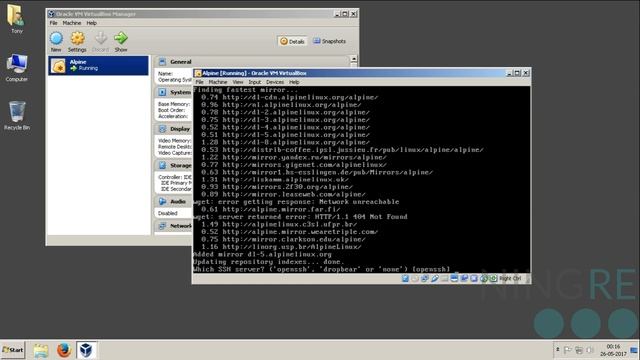Viewport: 640px width, 360px height.
Task: Click the volume speaker tray icon
Action: (589, 350)
